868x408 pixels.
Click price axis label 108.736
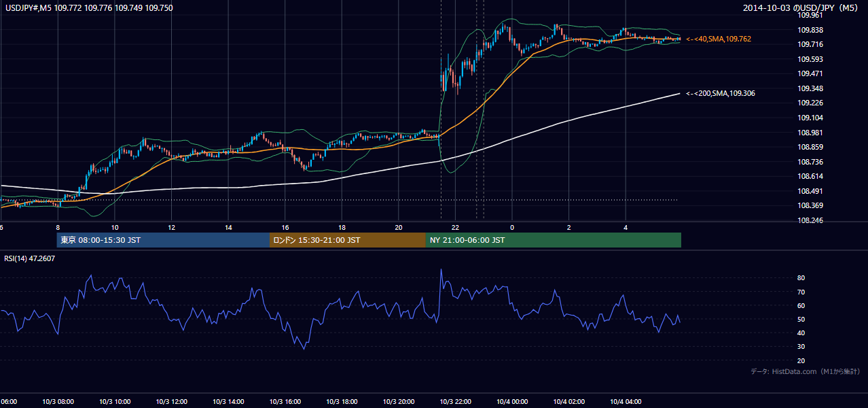coord(810,162)
